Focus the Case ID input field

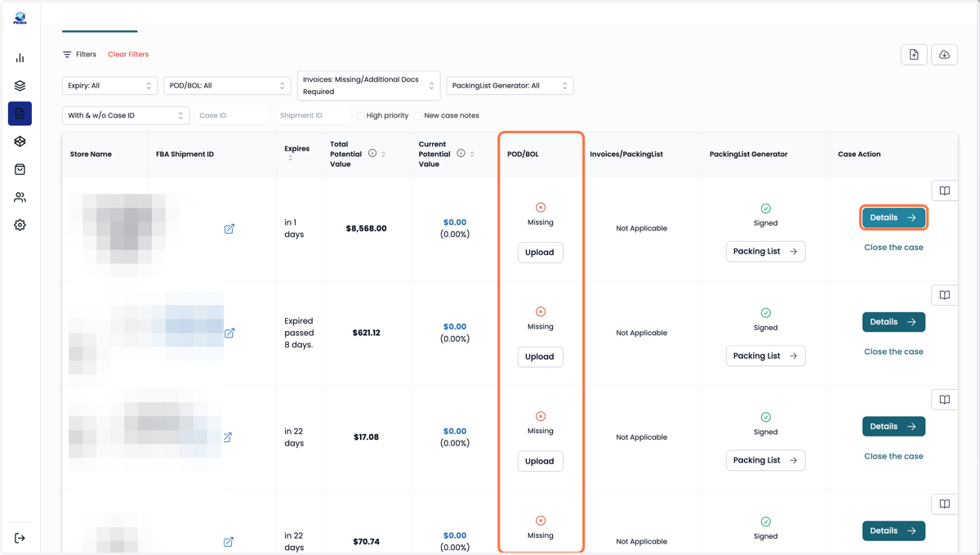[232, 116]
